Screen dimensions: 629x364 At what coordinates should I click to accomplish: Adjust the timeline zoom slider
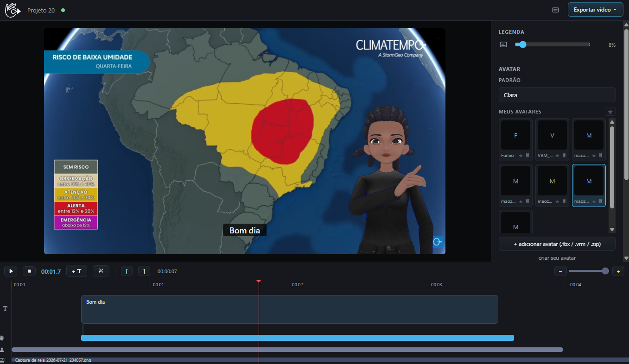(589, 271)
